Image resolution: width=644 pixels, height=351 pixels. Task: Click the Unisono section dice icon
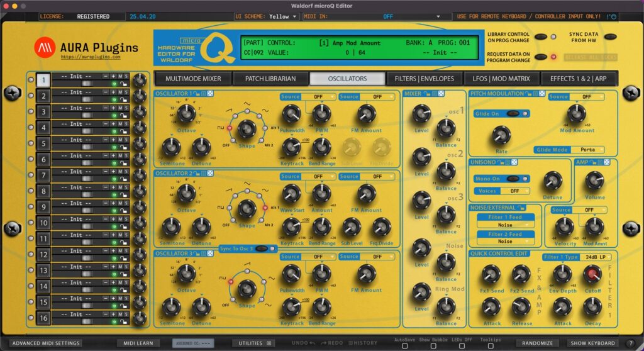tap(514, 162)
